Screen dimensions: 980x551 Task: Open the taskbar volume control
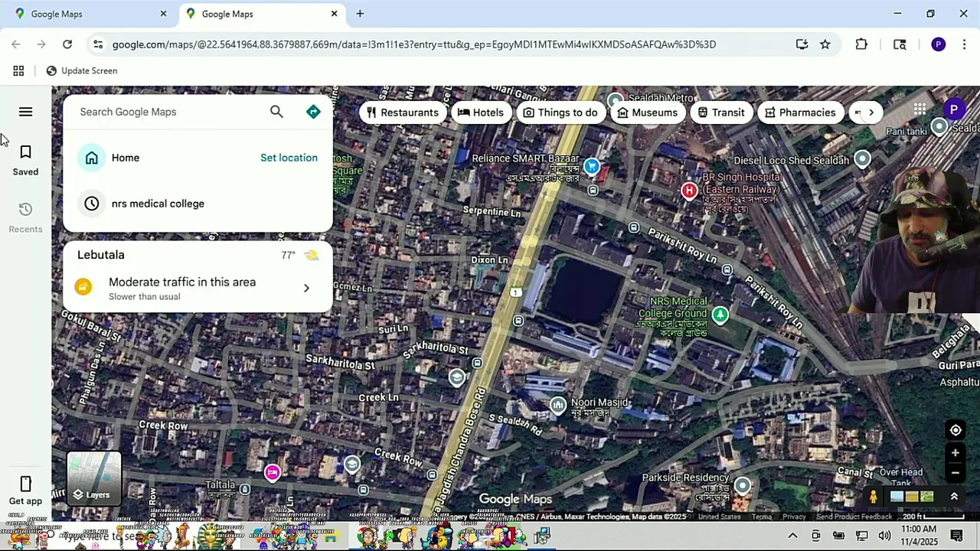[884, 536]
